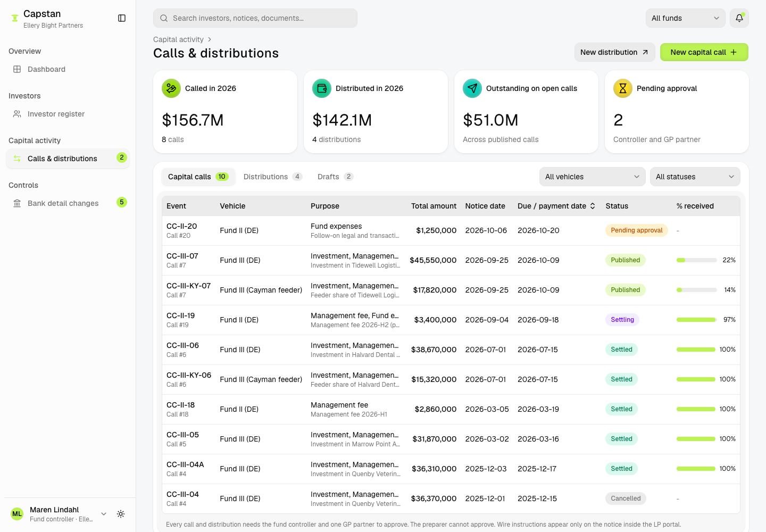Click the Capstan logo icon

click(x=15, y=18)
